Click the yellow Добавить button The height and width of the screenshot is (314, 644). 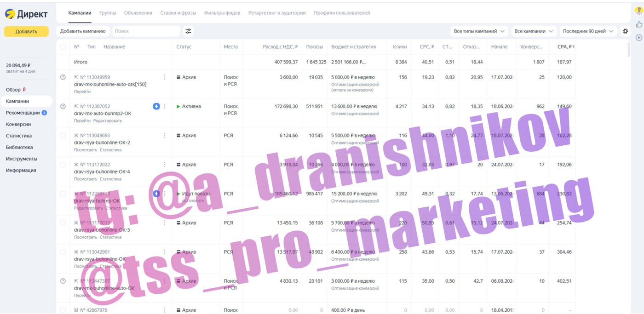tap(26, 31)
